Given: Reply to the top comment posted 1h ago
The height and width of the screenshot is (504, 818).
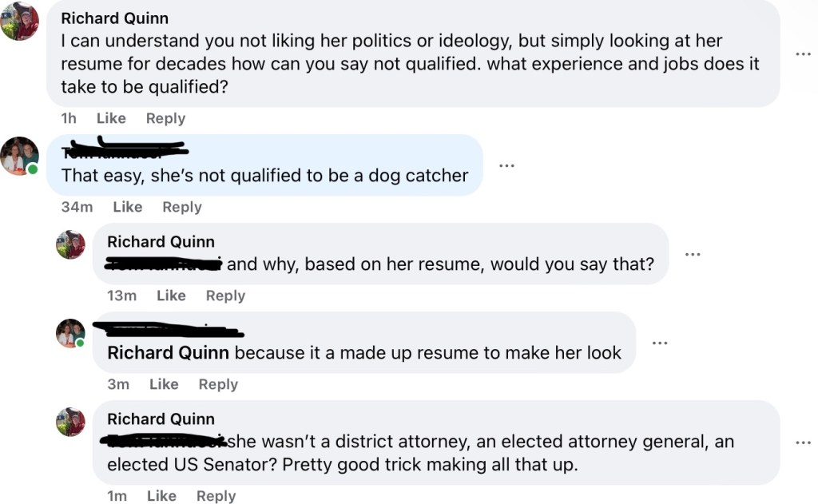Looking at the screenshot, I should (165, 118).
